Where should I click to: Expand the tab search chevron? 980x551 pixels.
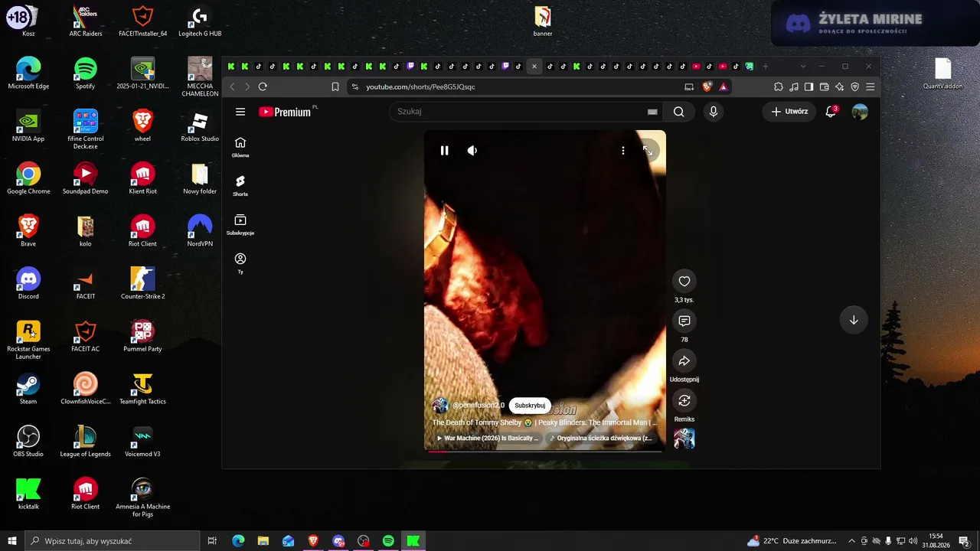tap(803, 67)
